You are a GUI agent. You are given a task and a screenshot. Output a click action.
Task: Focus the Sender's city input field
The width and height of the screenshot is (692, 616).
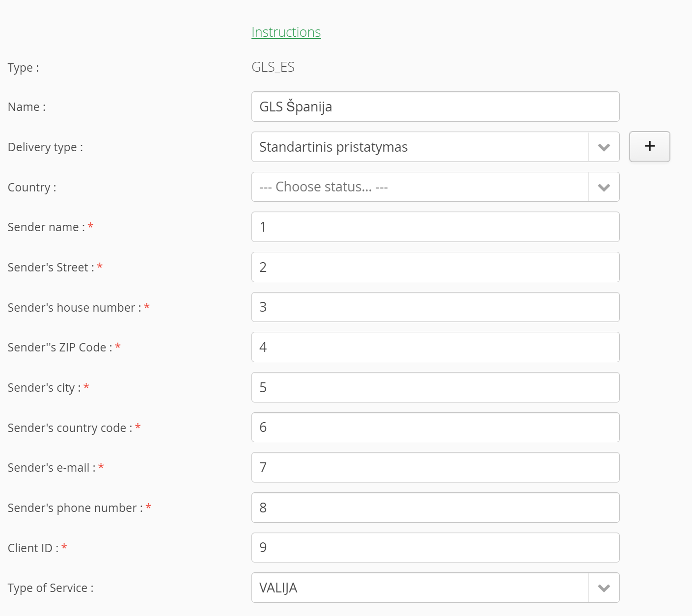pos(436,387)
